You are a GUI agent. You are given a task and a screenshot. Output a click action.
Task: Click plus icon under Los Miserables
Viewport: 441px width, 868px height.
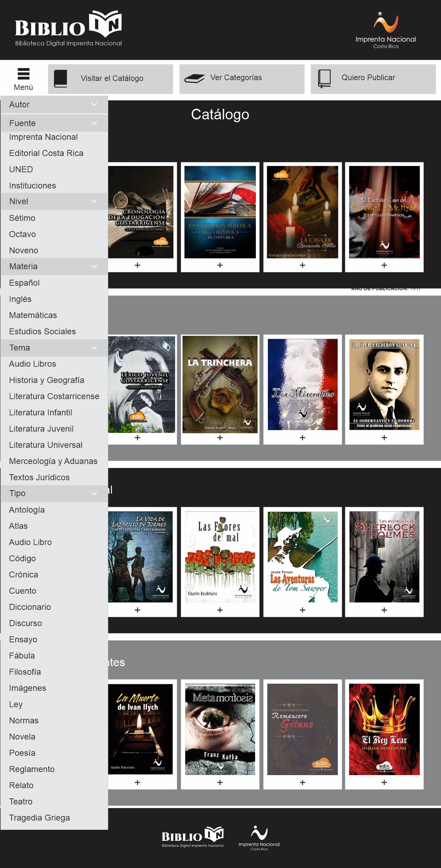click(x=302, y=438)
